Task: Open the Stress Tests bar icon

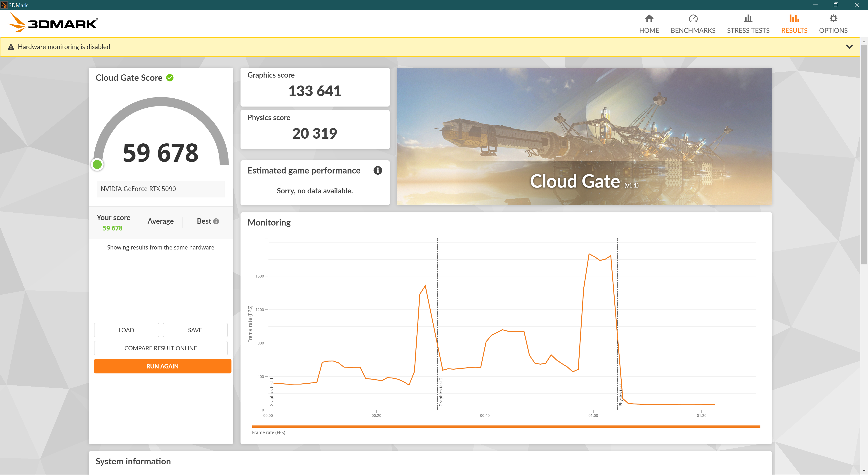Action: 748,19
